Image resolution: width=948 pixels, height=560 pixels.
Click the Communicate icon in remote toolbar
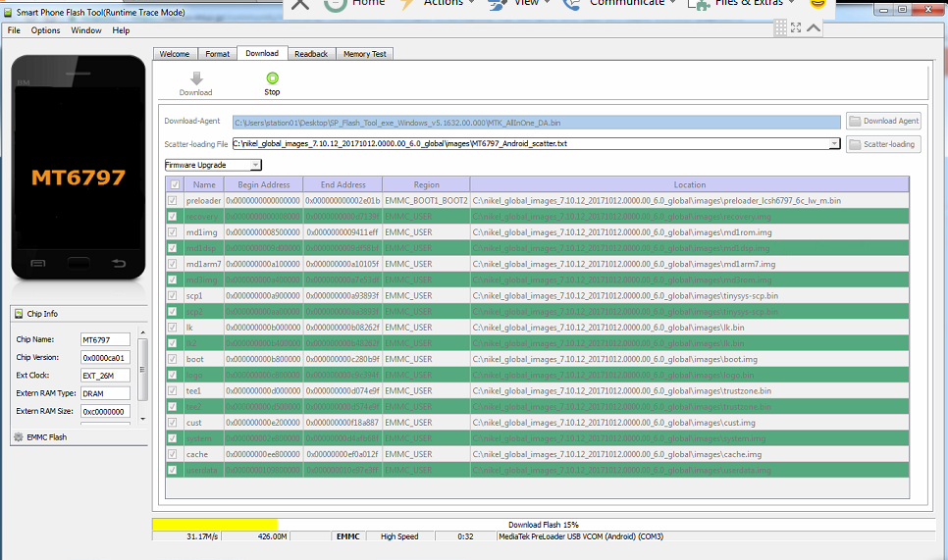pyautogui.click(x=571, y=4)
